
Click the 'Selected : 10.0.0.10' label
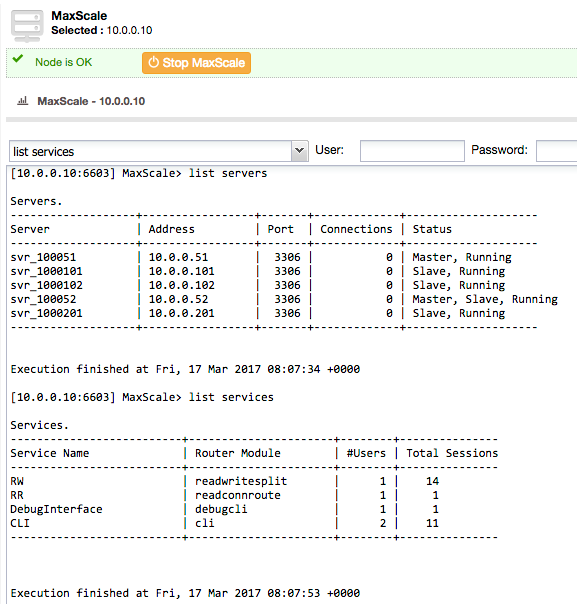coord(102,30)
